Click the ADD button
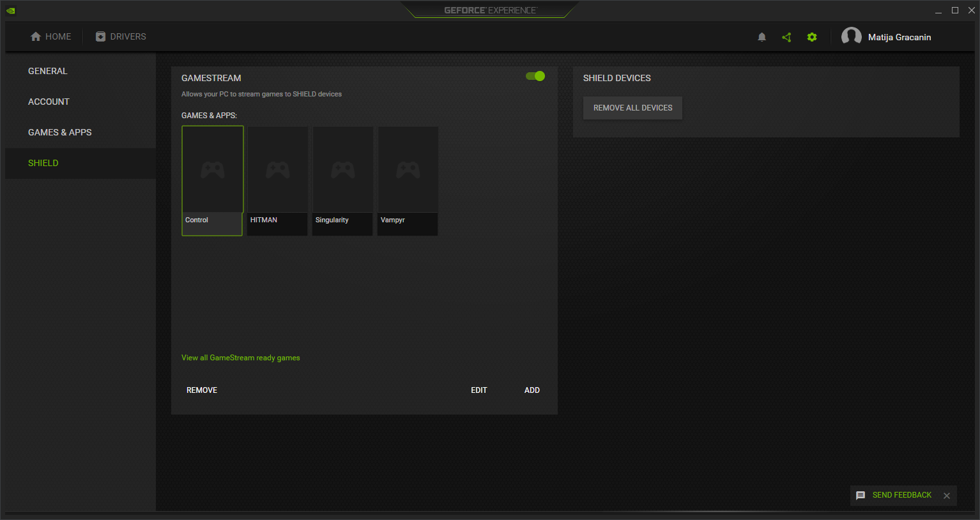 coord(532,390)
